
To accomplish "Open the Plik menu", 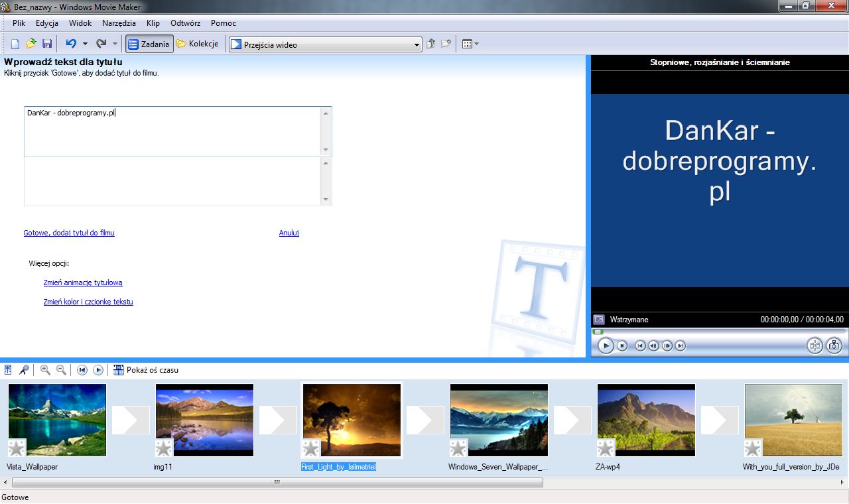I will click(19, 23).
